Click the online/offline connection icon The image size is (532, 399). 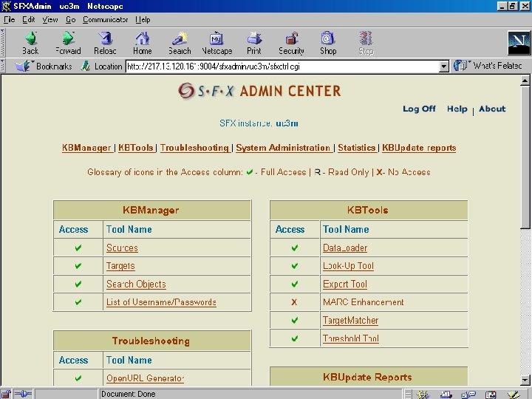click(23, 394)
